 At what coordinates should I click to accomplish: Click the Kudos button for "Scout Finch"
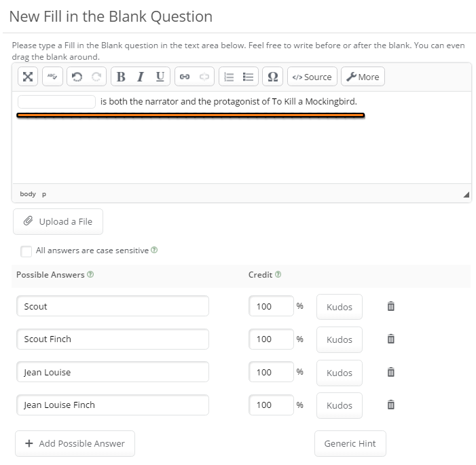coord(339,339)
